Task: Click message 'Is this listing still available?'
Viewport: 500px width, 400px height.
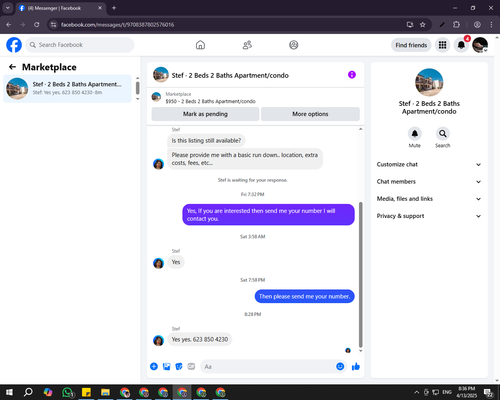Action: 206,141
